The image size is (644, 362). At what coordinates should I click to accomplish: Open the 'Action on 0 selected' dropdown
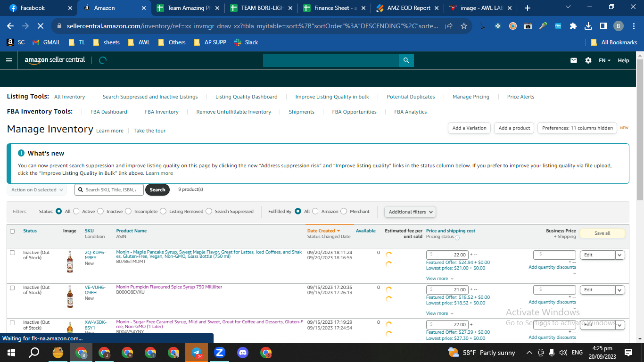[37, 190]
